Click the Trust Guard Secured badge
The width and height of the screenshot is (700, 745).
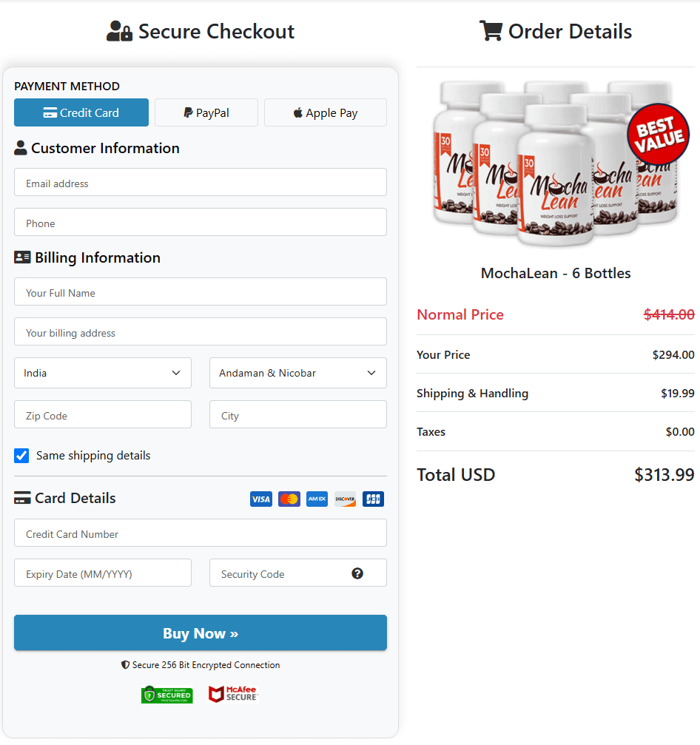click(167, 694)
